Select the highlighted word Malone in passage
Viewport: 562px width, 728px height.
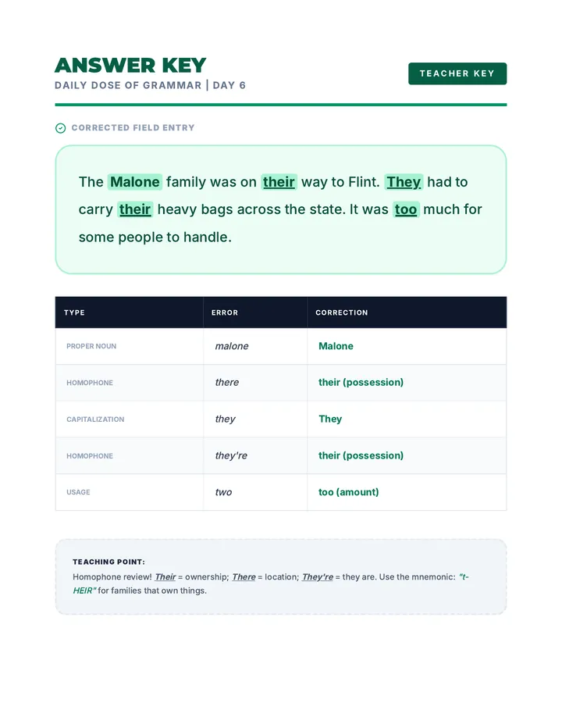[x=135, y=182]
